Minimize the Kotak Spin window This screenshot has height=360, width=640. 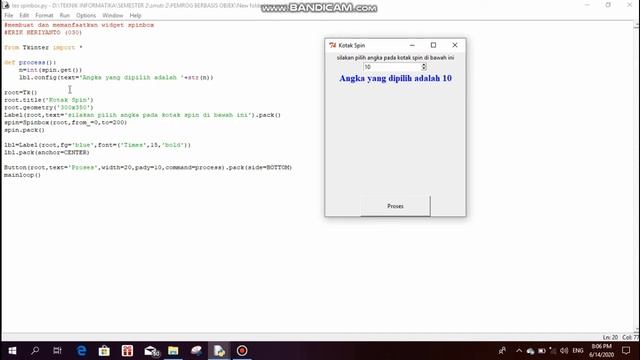pyautogui.click(x=412, y=45)
